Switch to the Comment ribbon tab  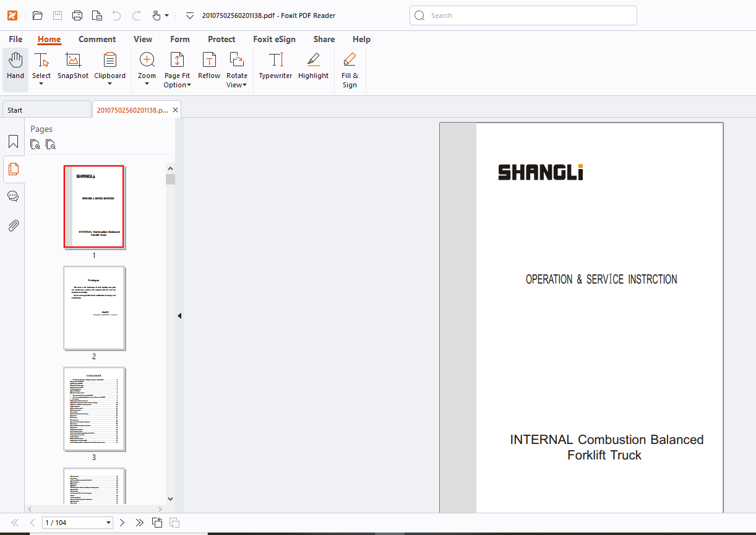pyautogui.click(x=97, y=39)
